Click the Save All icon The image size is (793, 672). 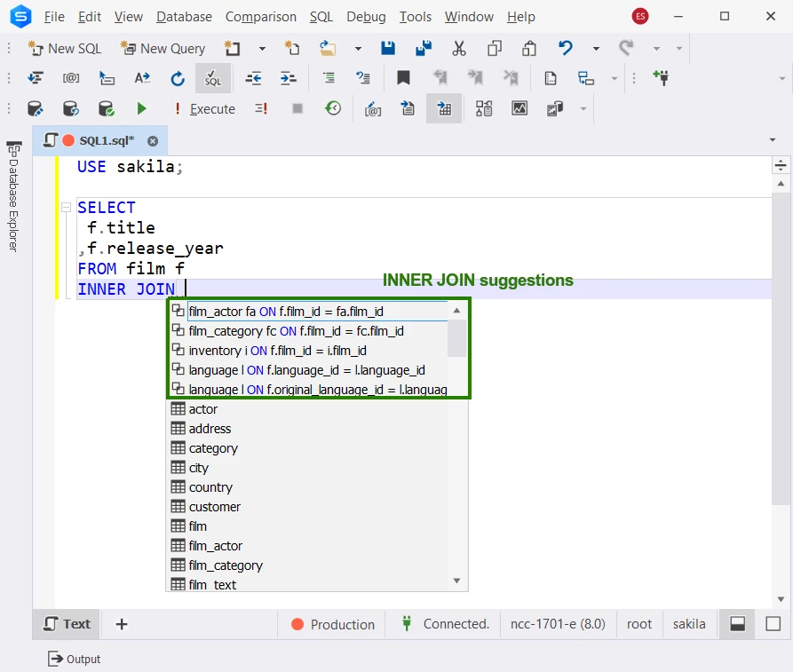424,49
